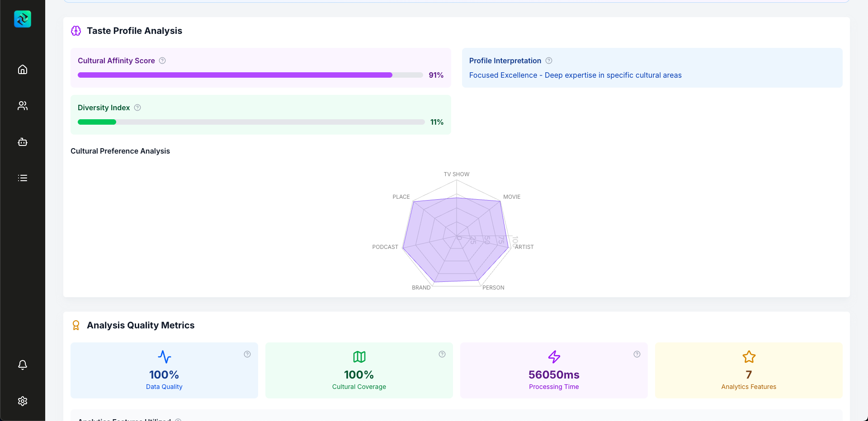
Task: Open notifications bell in sidebar
Action: tap(23, 365)
